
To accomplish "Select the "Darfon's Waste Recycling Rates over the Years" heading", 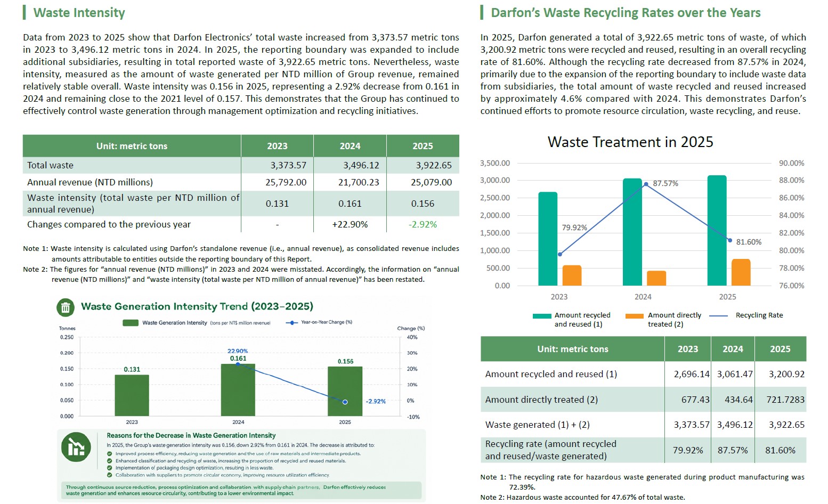I will pyautogui.click(x=626, y=13).
